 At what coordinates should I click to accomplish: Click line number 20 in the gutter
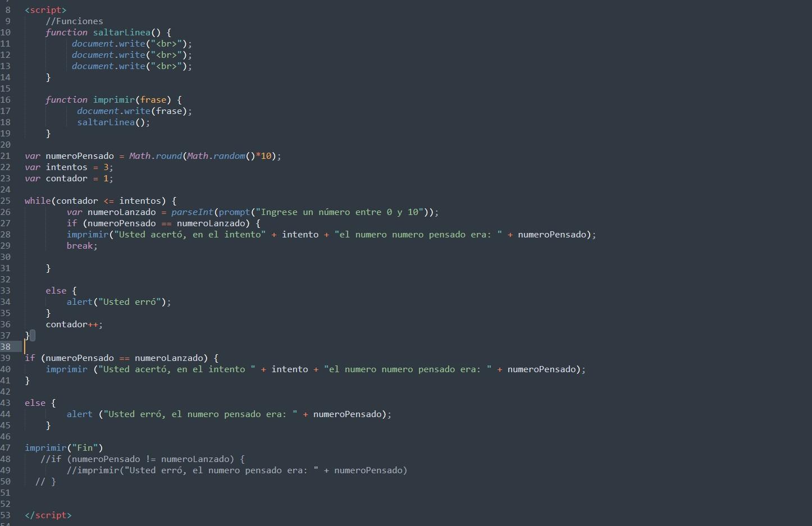coord(6,145)
